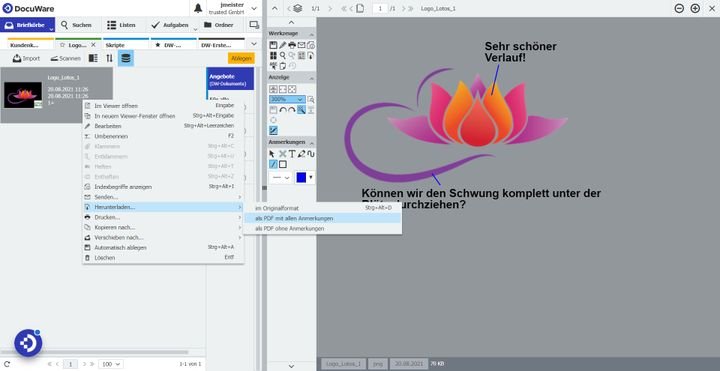Click the clipboard icon in Werkzeuge

click(283, 66)
